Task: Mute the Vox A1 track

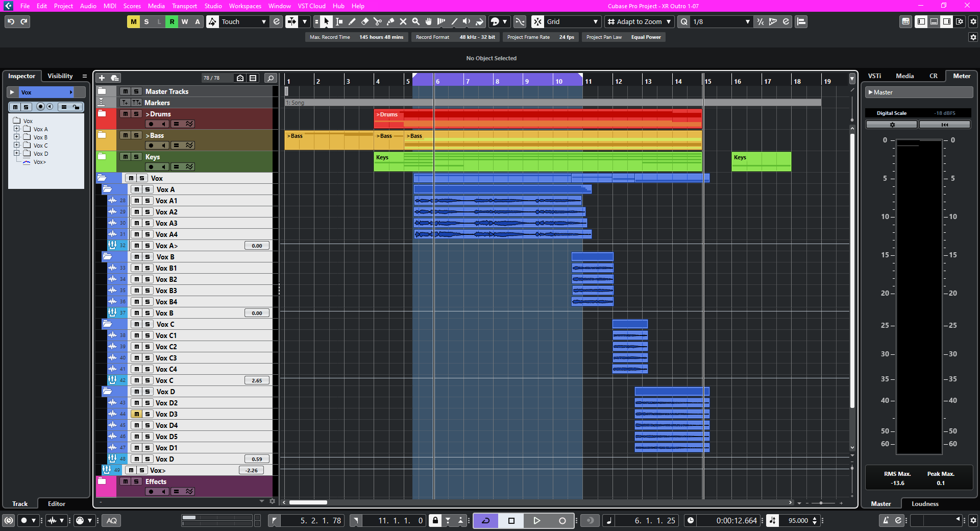Action: [x=137, y=201]
